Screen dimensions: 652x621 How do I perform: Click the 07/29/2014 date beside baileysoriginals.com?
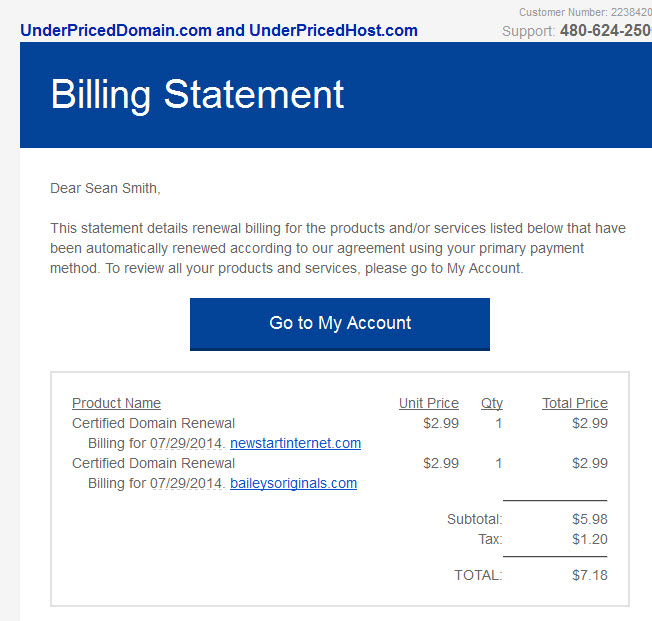(186, 483)
